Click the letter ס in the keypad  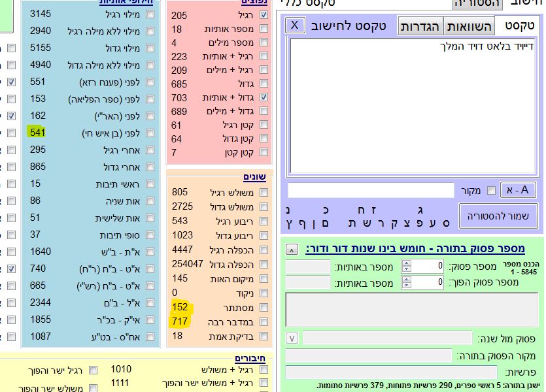(x=446, y=223)
